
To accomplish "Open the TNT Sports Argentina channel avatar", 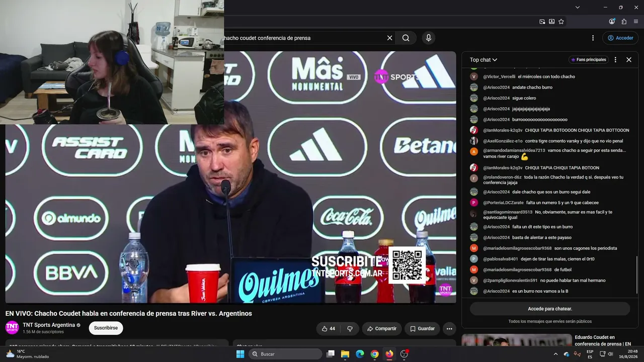I will coord(12,328).
